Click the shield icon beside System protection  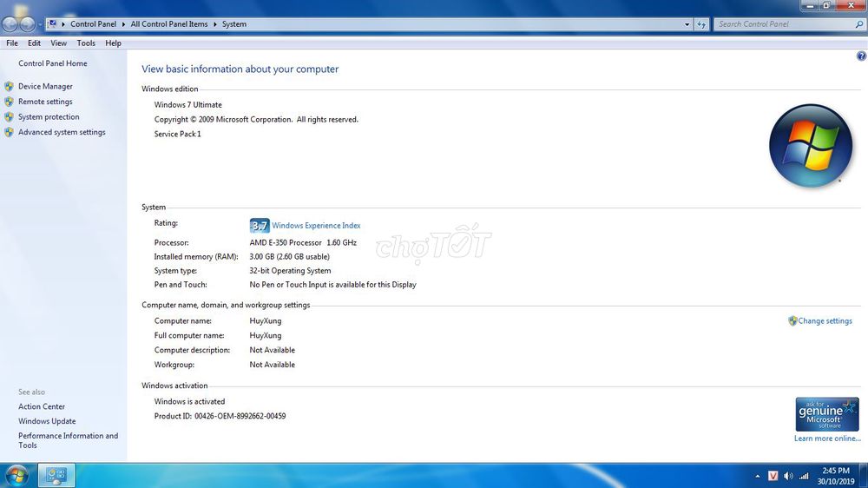click(x=9, y=117)
